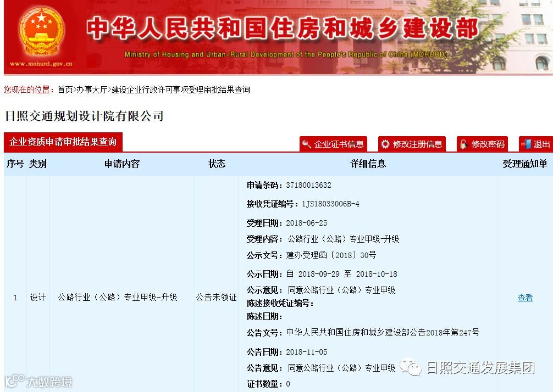Click receipt number 1JS18033006B-4
Screen dimensions: 553x392
tap(330, 204)
